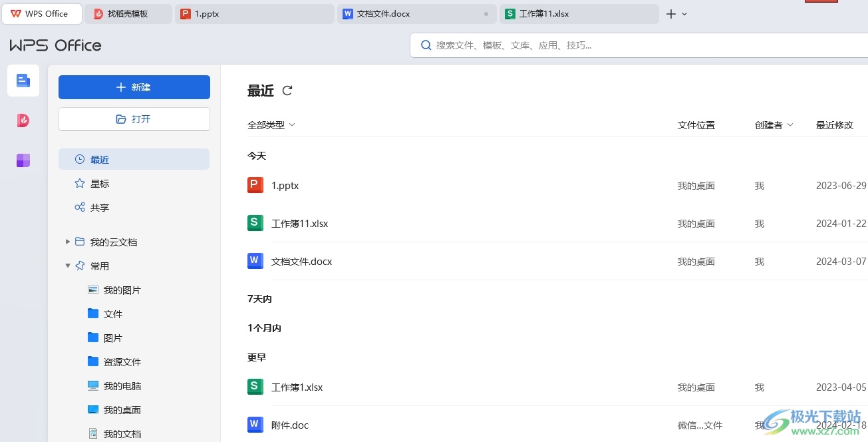Open file named 文档文件.docx
Screen dimensions: 868x442
(x=302, y=261)
